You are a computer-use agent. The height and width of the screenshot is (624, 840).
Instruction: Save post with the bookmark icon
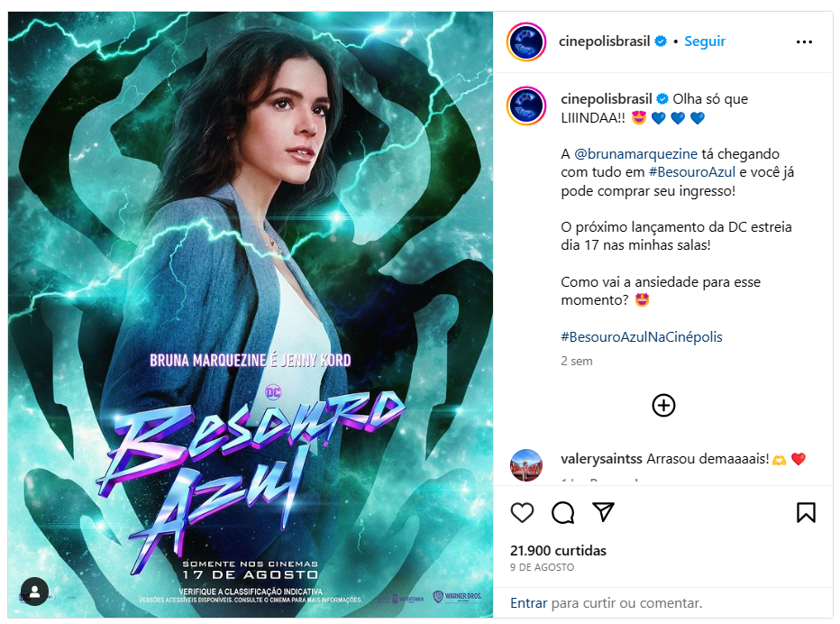pyautogui.click(x=806, y=512)
